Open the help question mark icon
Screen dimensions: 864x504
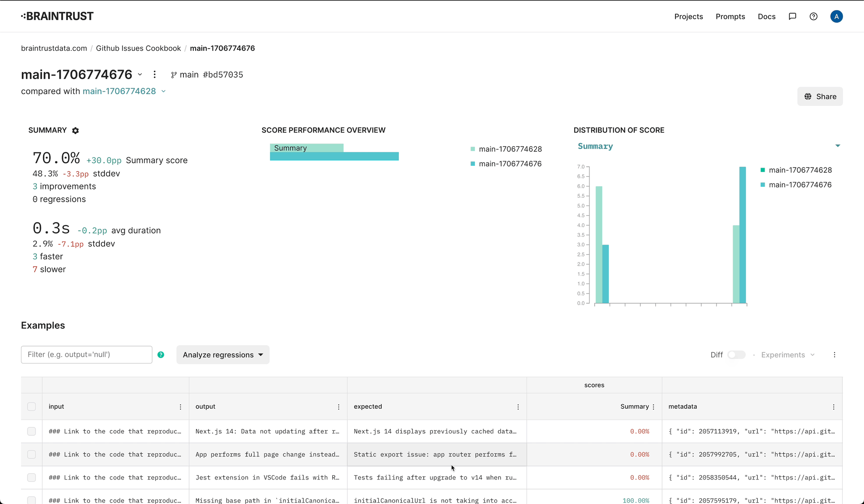click(x=813, y=17)
